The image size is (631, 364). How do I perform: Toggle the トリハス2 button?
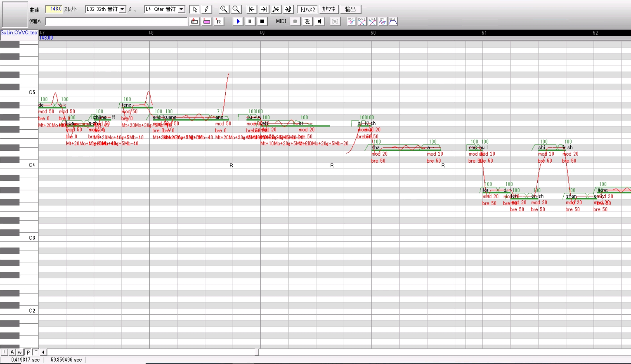[x=308, y=9]
